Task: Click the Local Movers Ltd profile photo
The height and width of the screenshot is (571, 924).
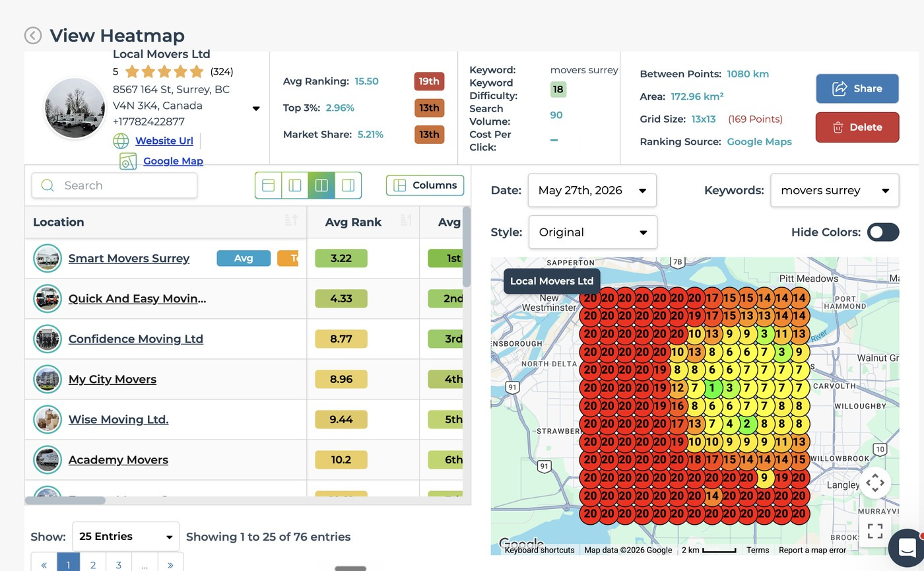Action: tap(75, 108)
